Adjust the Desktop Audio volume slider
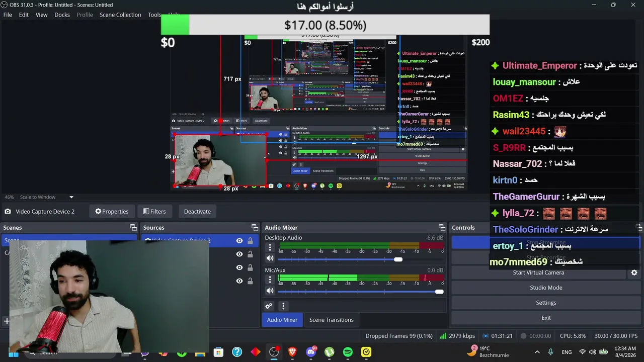The width and height of the screenshot is (644, 362). (x=398, y=259)
